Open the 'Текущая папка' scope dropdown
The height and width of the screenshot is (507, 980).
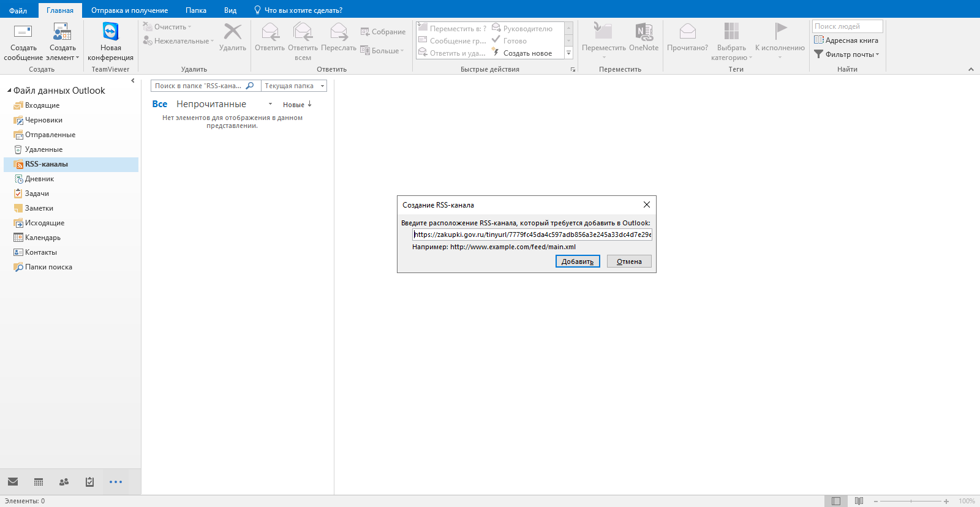click(294, 86)
